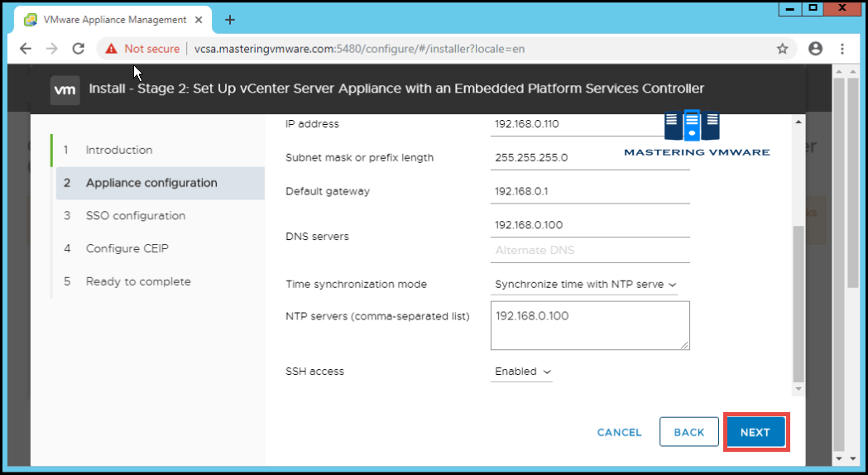
Task: Click the DNS servers label
Action: point(317,237)
